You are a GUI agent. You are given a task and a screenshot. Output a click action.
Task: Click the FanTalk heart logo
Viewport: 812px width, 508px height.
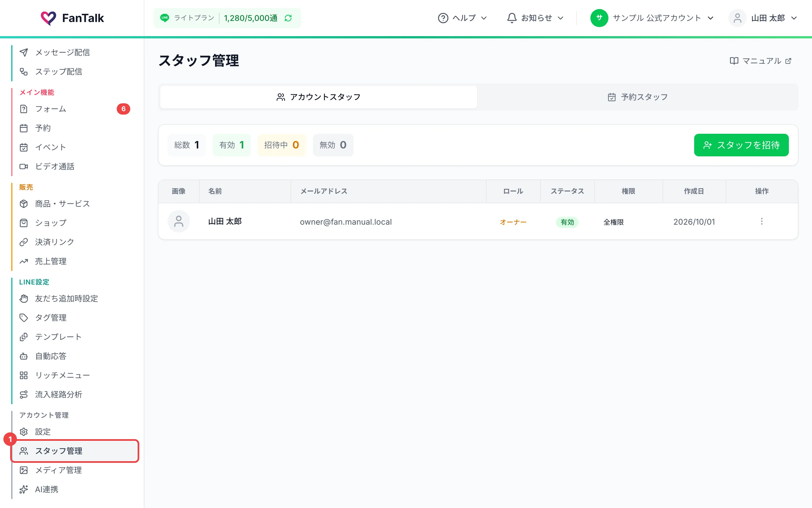coord(48,18)
